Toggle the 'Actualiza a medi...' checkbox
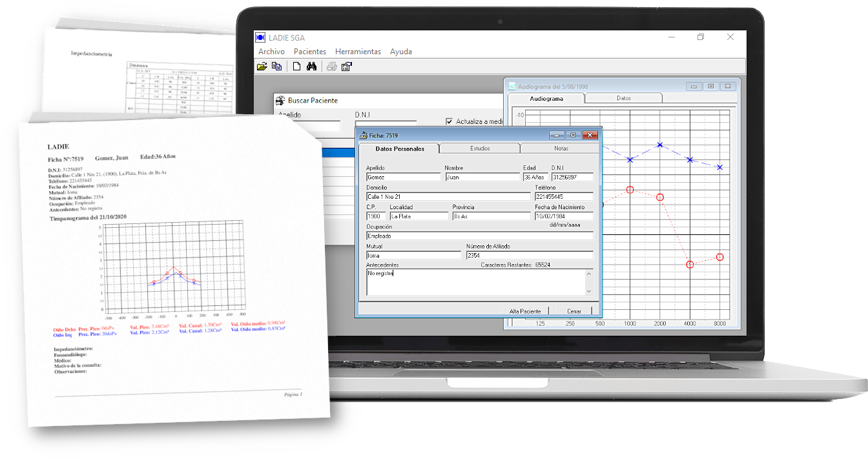The width and height of the screenshot is (868, 459). click(x=449, y=121)
